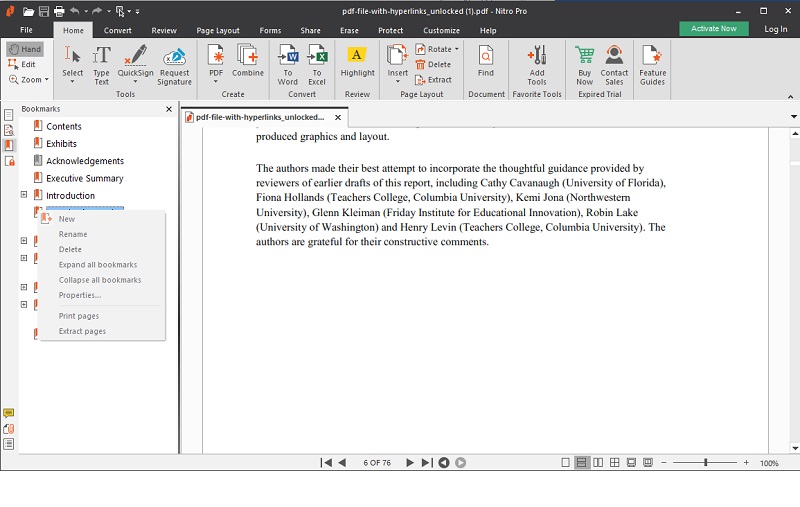Switch to the Review ribbon tab
This screenshot has height=507, width=800.
coord(164,31)
